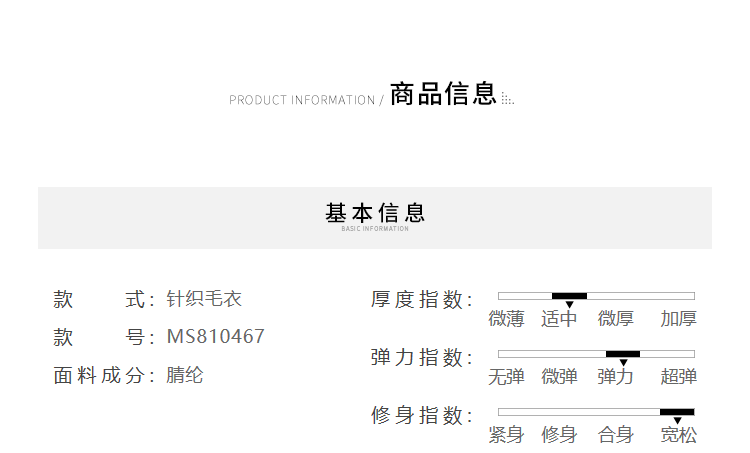
Task: Click the black marker on 厚度指数 bar
Action: coord(569,296)
